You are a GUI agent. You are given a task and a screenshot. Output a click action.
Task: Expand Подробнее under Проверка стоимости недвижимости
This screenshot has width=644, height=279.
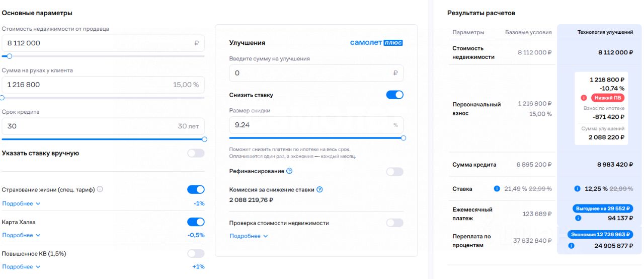[249, 236]
